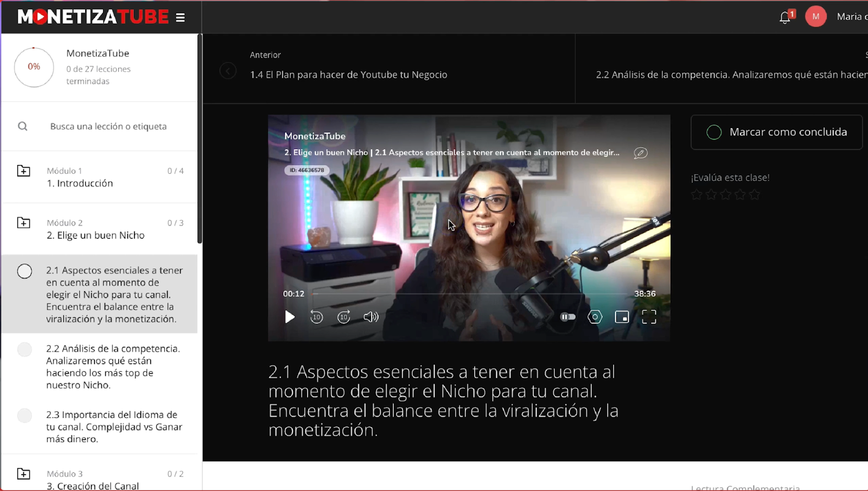Skip the video forward 10 seconds
The height and width of the screenshot is (491, 868).
pos(343,317)
